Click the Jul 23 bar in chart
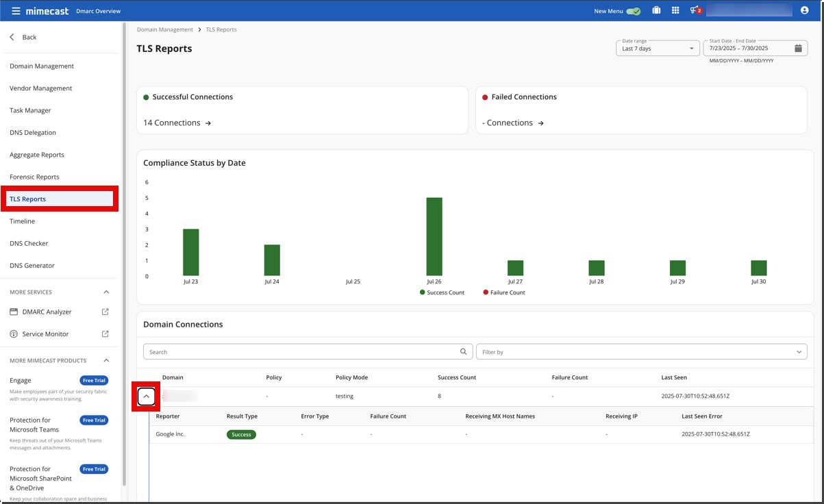Screen dimensions: 824x504 click(191, 253)
